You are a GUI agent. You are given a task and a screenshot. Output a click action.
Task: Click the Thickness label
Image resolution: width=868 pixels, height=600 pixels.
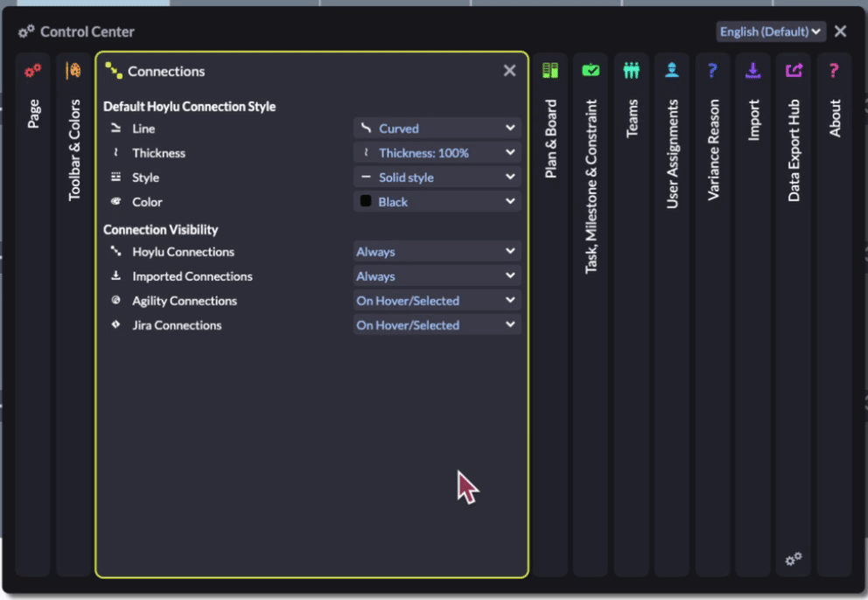click(x=158, y=153)
